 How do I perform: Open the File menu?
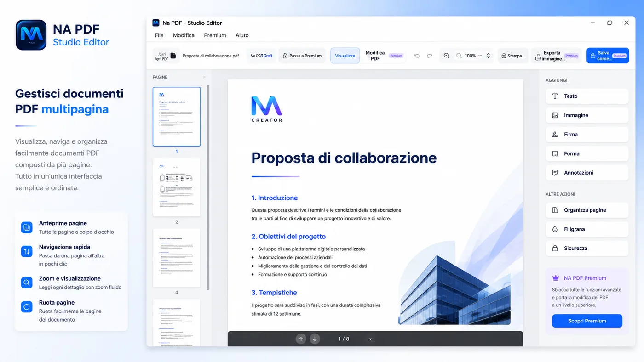click(x=159, y=35)
